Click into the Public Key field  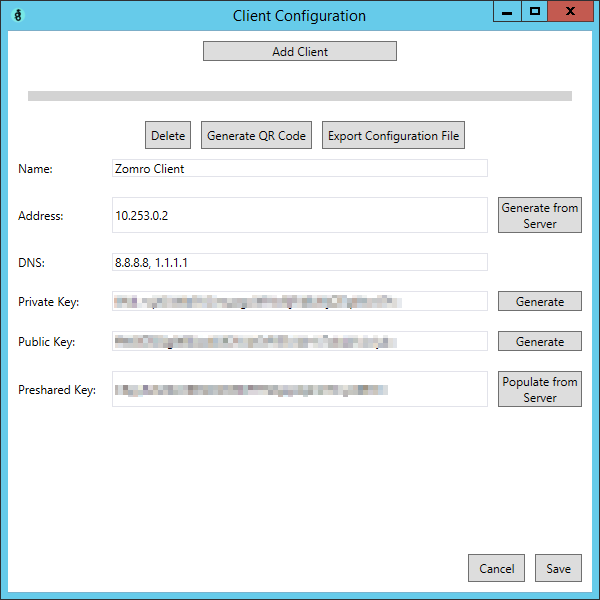click(300, 341)
